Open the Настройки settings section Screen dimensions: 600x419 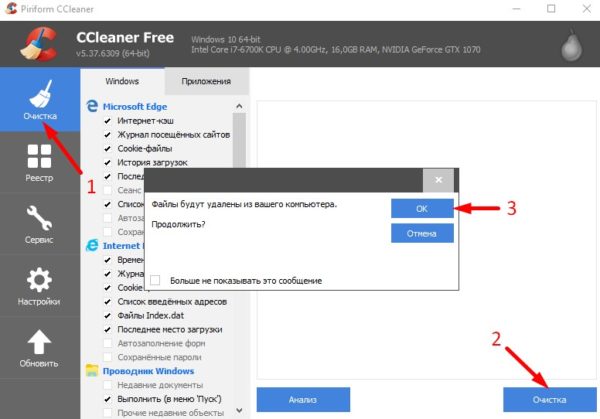tap(40, 286)
